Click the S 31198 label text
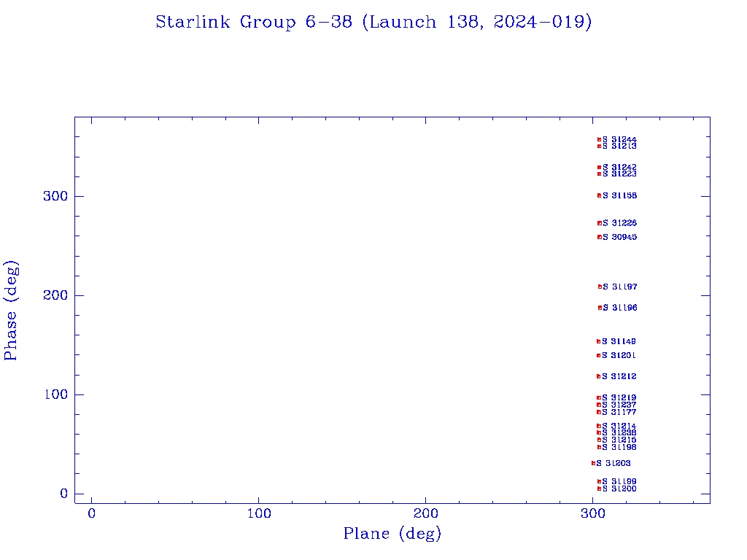The width and height of the screenshot is (747, 560). (619, 447)
